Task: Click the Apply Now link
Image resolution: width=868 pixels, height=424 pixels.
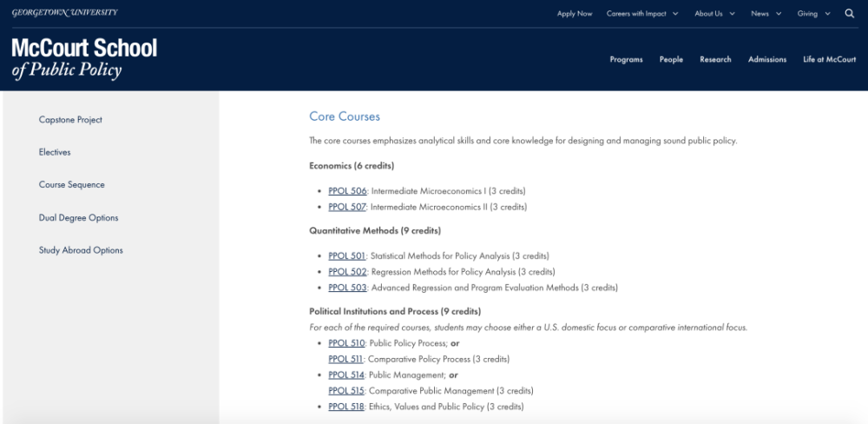Action: tap(575, 14)
